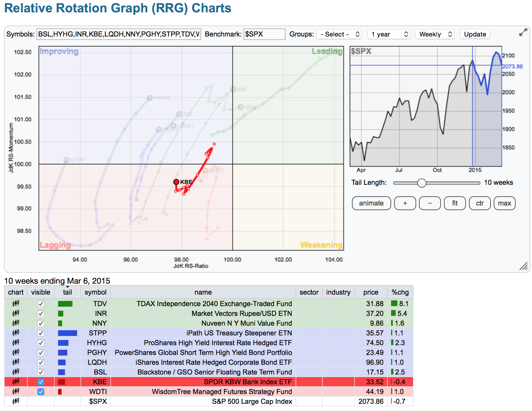The image size is (532, 411).
Task: Sort table by symbol column
Action: [x=96, y=292]
